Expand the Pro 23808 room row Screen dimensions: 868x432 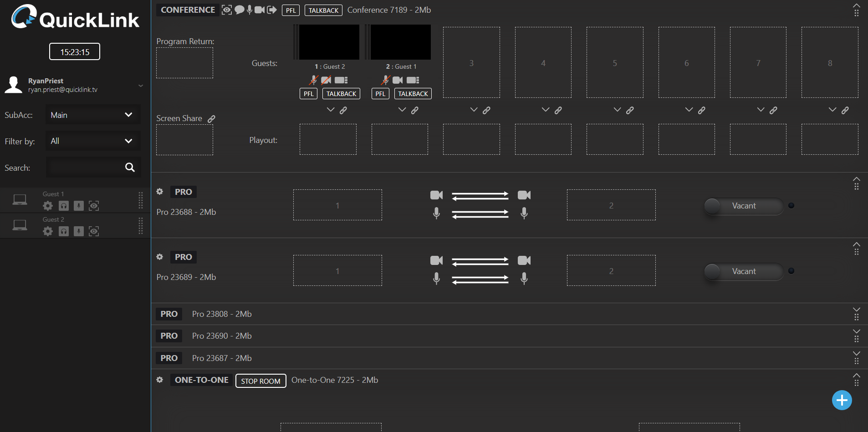tap(856, 310)
